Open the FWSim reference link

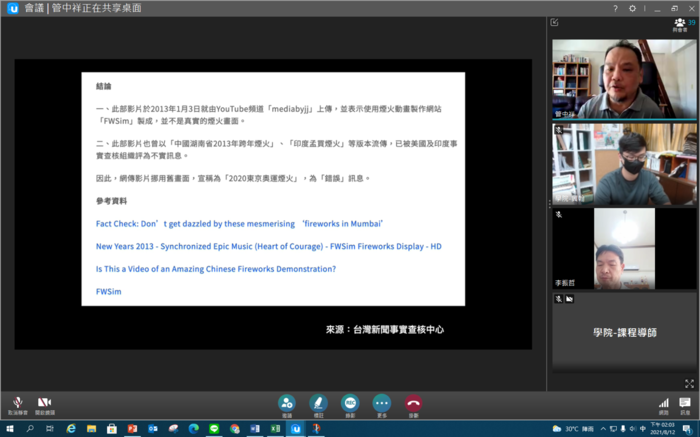click(108, 291)
